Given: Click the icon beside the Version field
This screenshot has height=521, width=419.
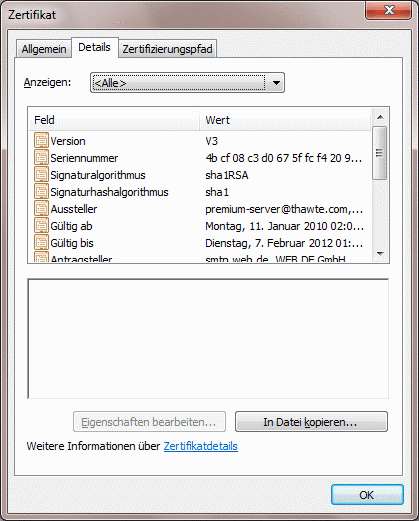Looking at the screenshot, I should pyautogui.click(x=41, y=140).
